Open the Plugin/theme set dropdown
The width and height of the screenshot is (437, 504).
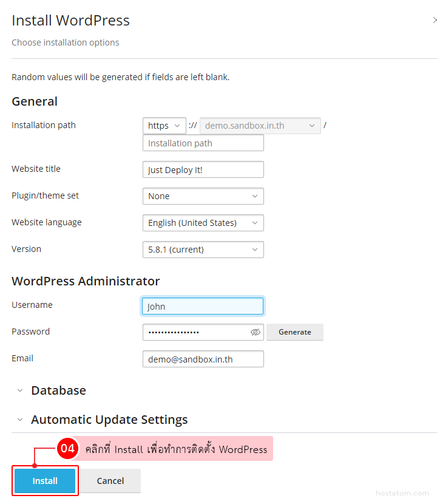click(x=203, y=196)
